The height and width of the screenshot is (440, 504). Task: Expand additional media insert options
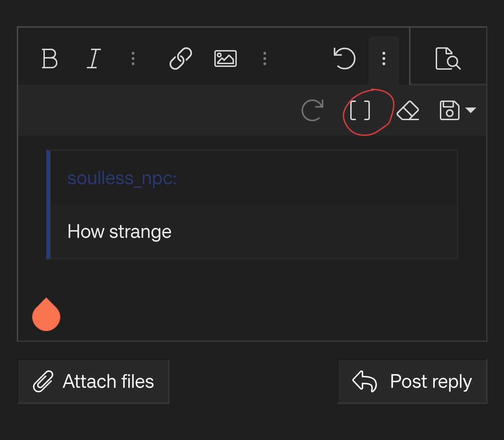[265, 58]
